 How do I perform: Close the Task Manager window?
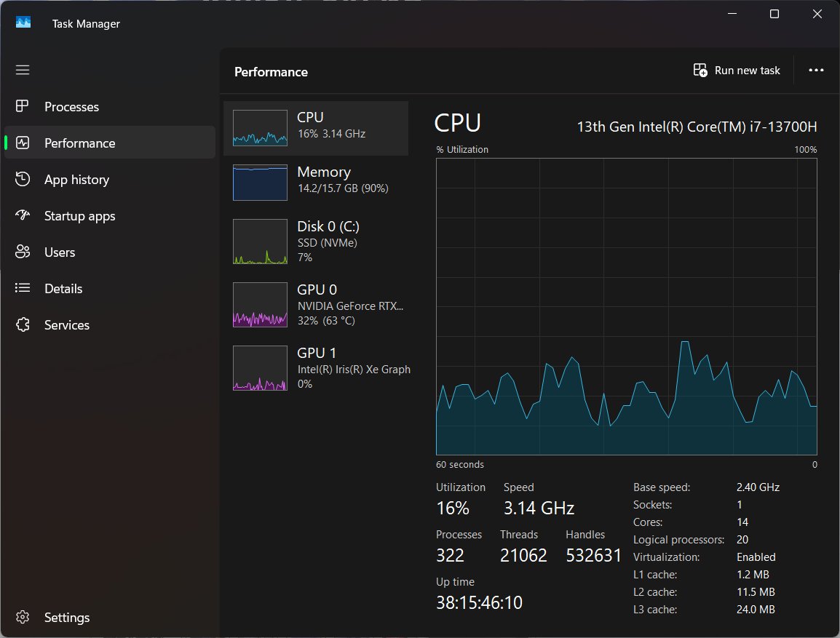point(817,14)
